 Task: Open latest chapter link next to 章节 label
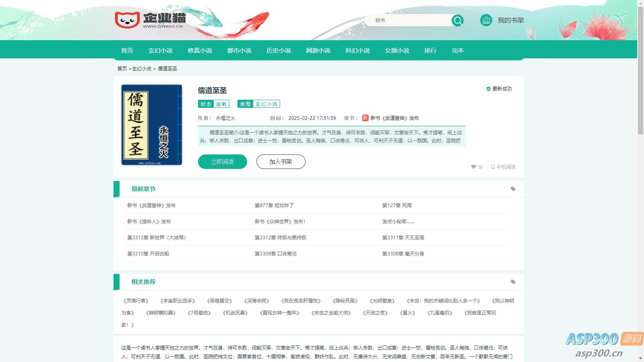[x=394, y=118]
